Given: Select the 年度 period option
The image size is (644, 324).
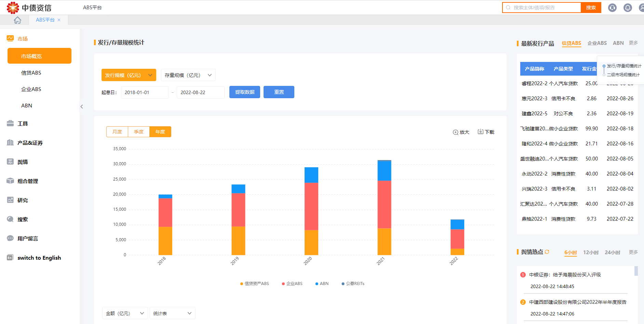Looking at the screenshot, I should click(x=160, y=132).
